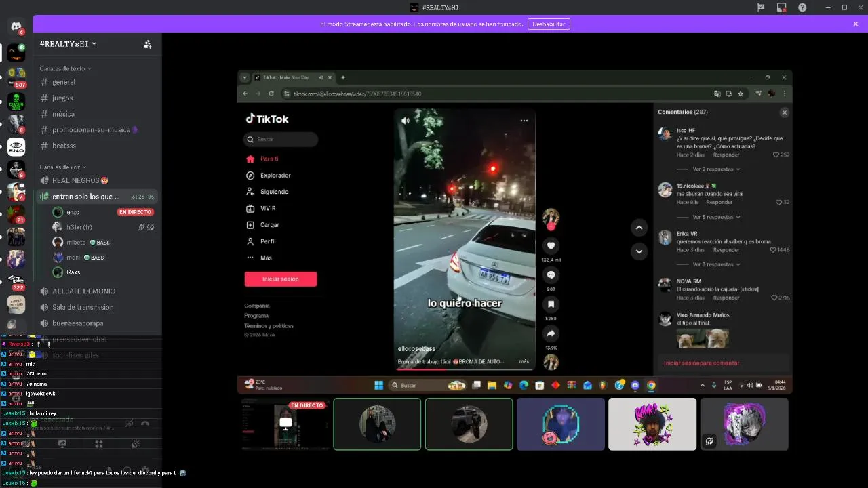Screen dimensions: 868x488
Task: Click the creator avatar beside the video
Action: 551,217
